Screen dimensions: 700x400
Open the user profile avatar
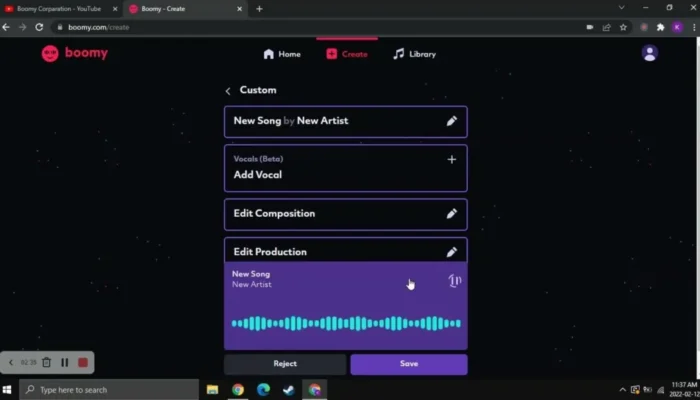[650, 53]
